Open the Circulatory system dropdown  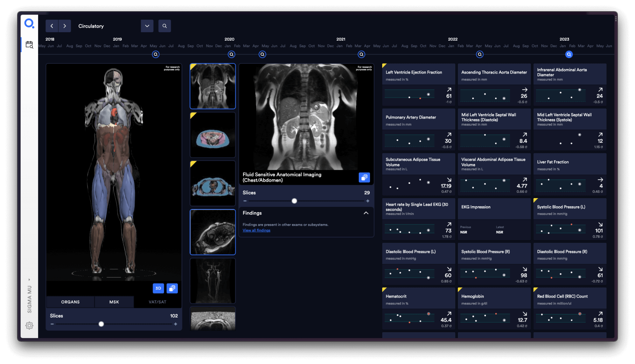pos(147,26)
